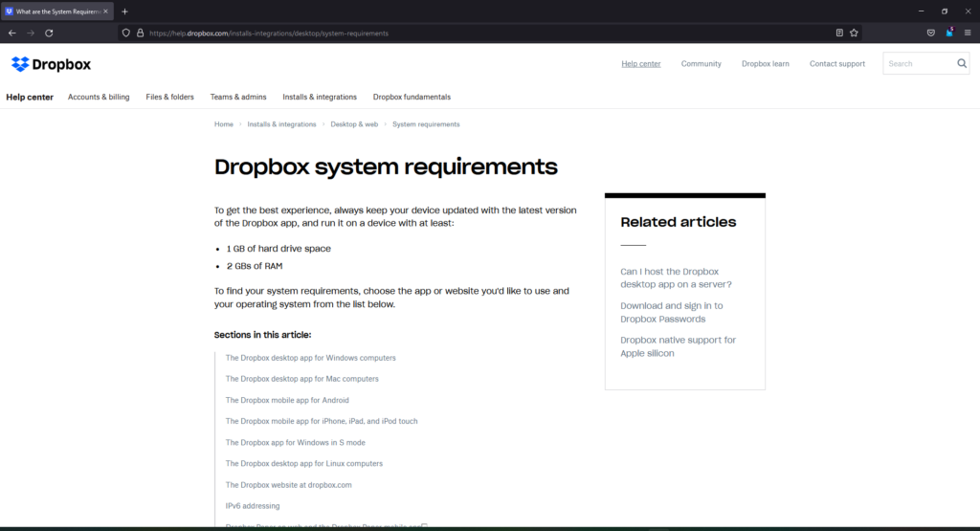The width and height of the screenshot is (980, 531).
Task: Go to Home breadcrumb
Action: click(223, 124)
